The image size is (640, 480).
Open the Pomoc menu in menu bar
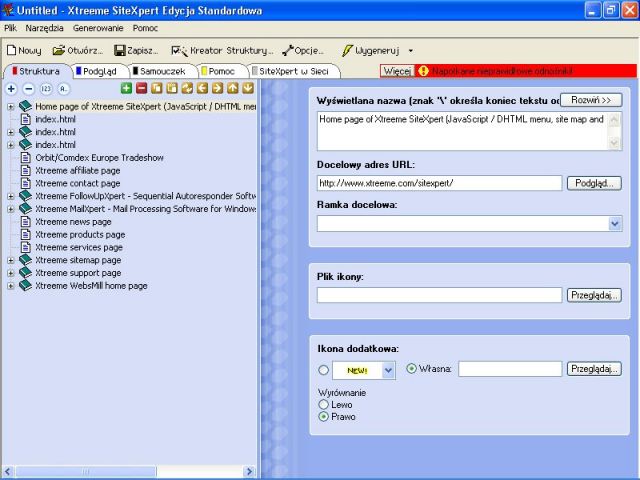[x=145, y=28]
